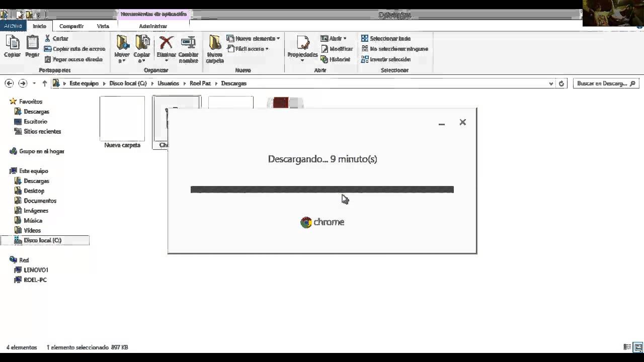This screenshot has height=362, width=644.
Task: Open Vídeos in sidebar
Action: coord(32,230)
